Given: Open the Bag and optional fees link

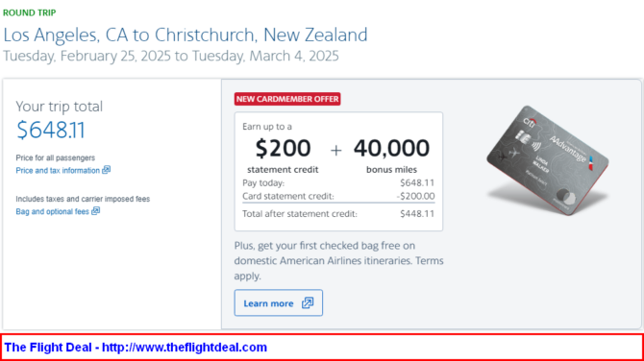Looking at the screenshot, I should click(x=52, y=211).
